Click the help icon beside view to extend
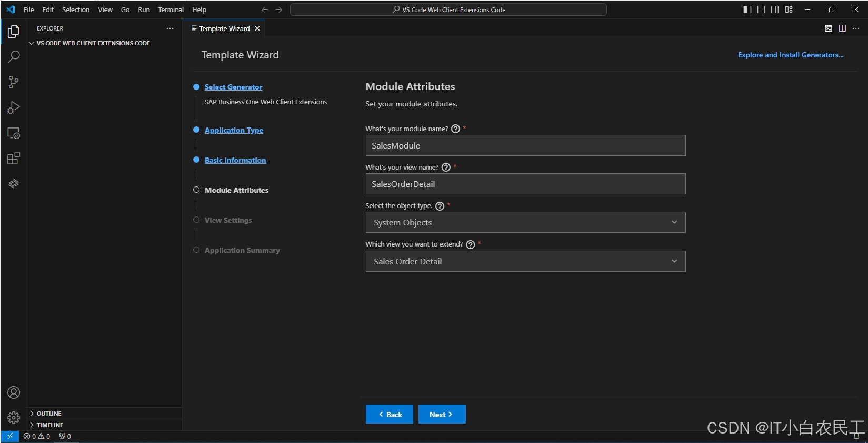 (x=471, y=244)
